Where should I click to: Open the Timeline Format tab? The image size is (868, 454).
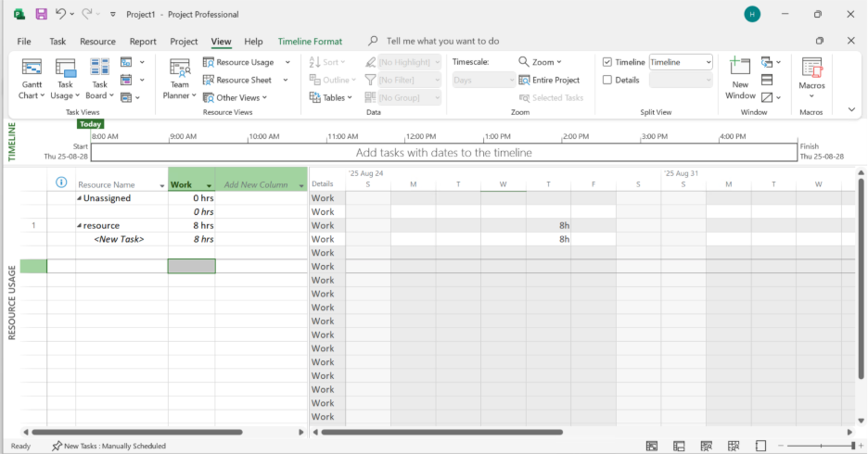(310, 42)
